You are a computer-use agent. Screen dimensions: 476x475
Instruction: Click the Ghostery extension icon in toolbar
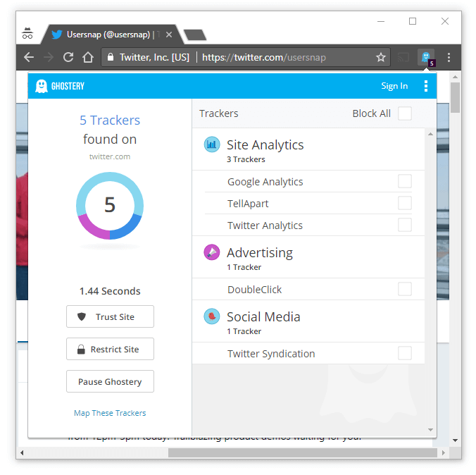[x=427, y=58]
